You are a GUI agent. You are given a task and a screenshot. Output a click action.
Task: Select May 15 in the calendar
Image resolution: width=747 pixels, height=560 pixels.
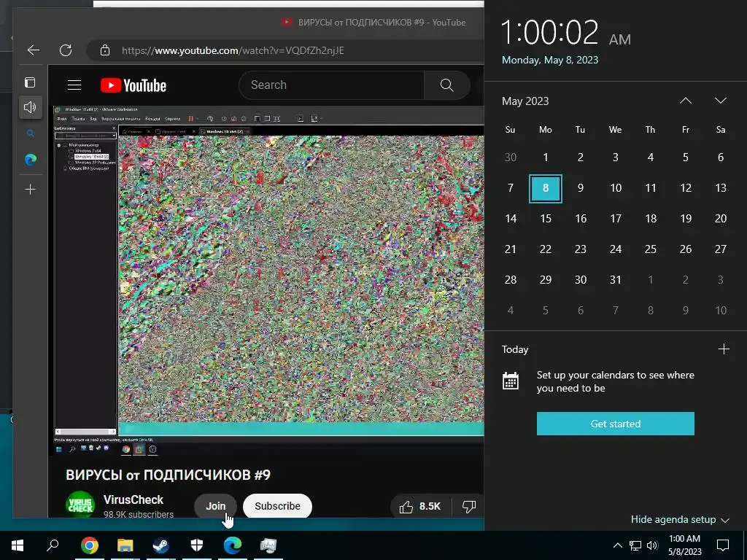point(546,219)
